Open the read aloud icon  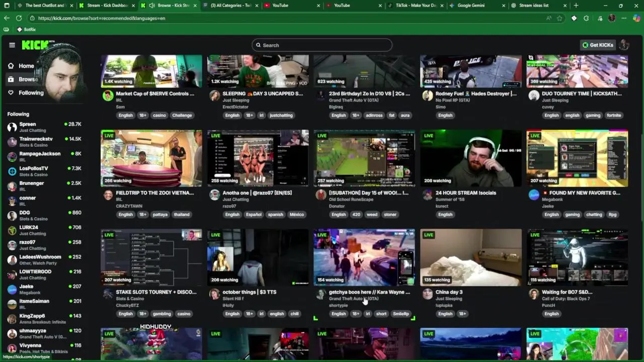point(548,18)
